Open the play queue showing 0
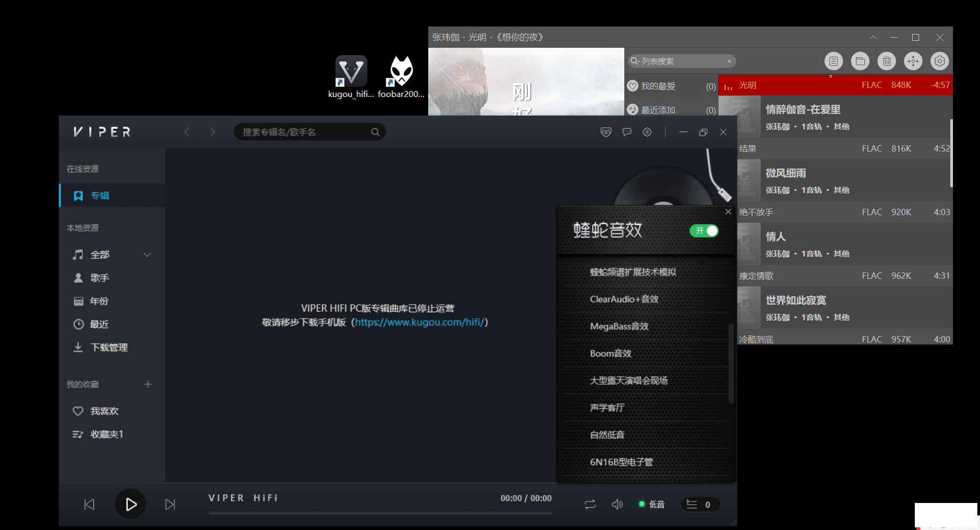Screen dimensions: 980x530 (700, 505)
